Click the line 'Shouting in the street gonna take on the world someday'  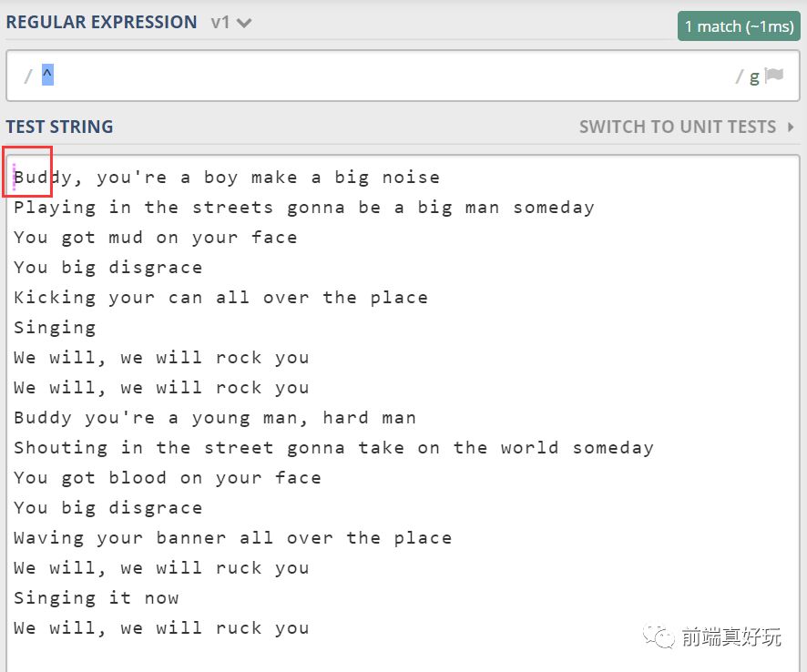click(x=334, y=448)
